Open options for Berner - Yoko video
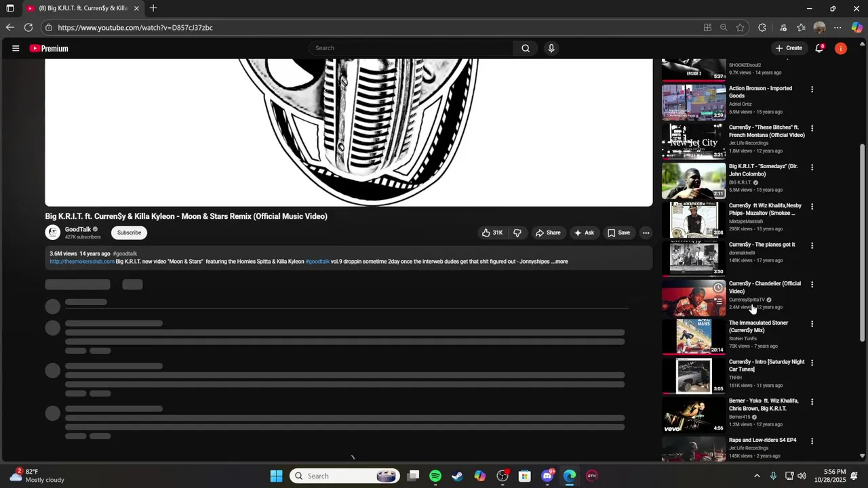This screenshot has height=488, width=868. 812,402
